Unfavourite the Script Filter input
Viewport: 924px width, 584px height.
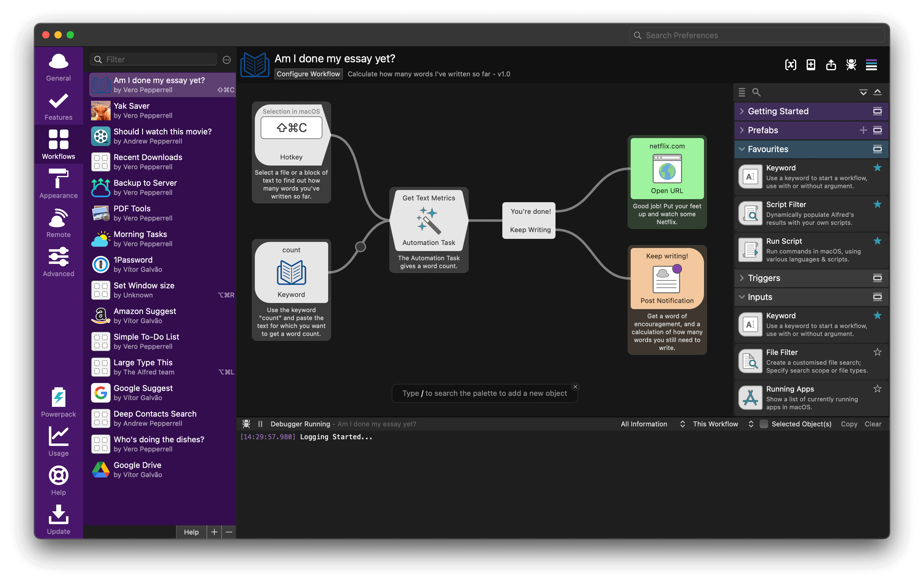(x=878, y=204)
